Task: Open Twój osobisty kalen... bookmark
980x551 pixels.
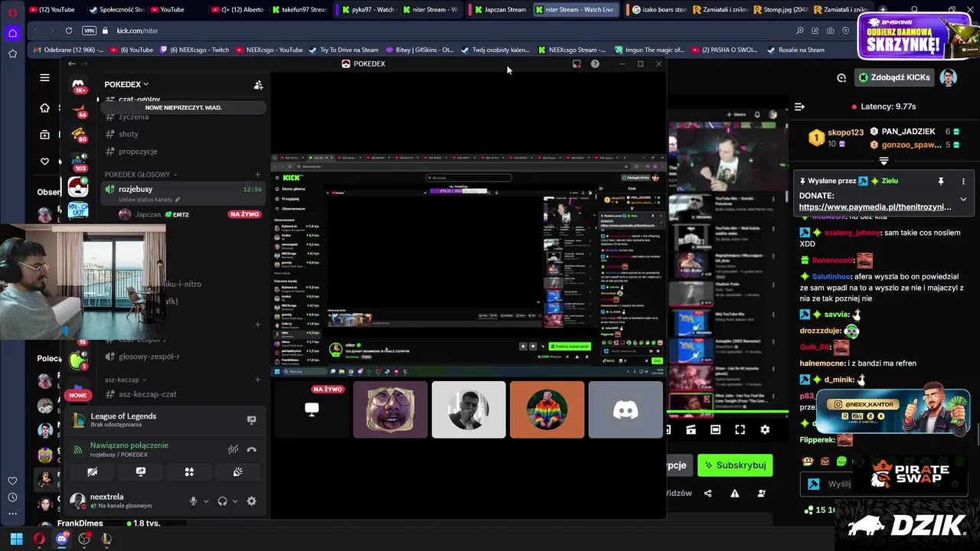Action: click(495, 50)
